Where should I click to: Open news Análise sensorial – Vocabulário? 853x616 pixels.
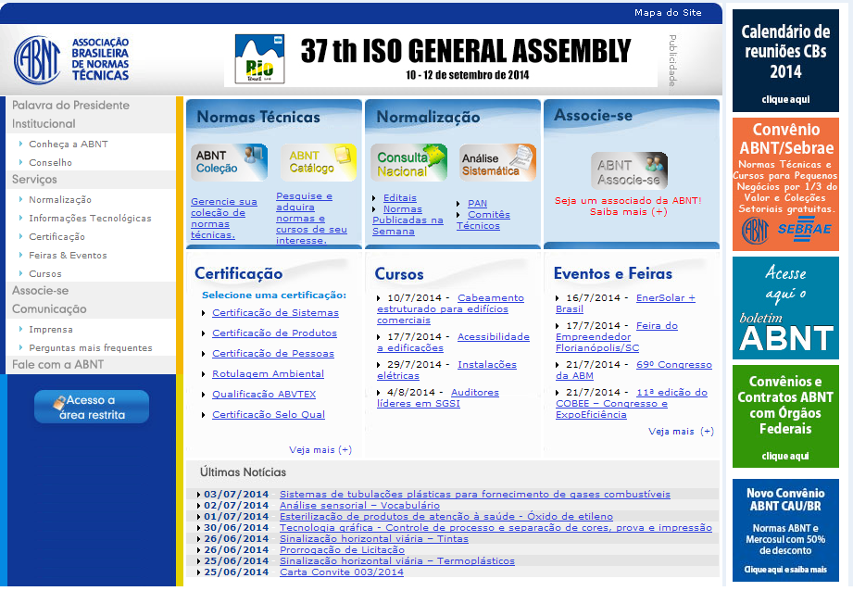coord(359,506)
